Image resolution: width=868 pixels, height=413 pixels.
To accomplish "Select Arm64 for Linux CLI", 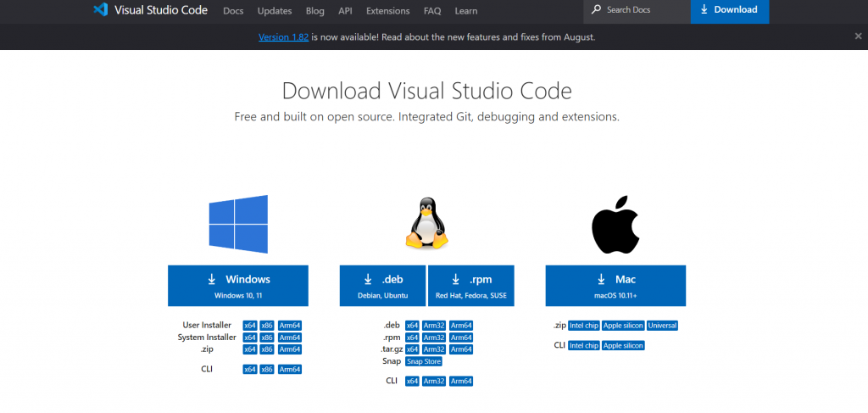I will click(461, 381).
